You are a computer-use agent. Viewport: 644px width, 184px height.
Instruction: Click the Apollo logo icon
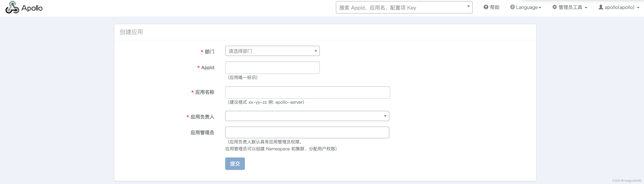tap(12, 7)
